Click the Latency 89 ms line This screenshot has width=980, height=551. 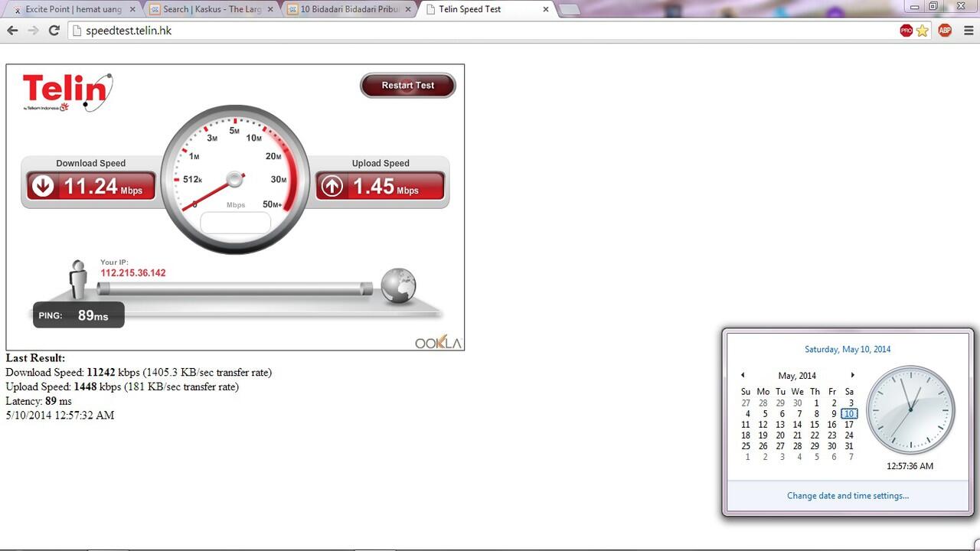tap(38, 401)
